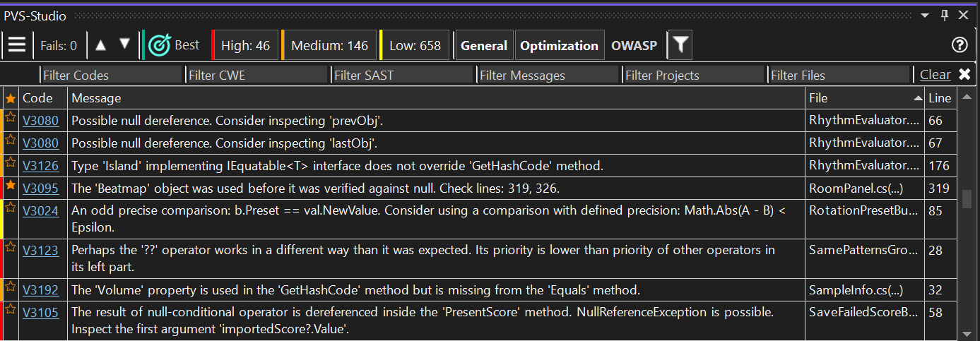Clear all filters with the X icon
Viewport: 980px width, 341px height.
pyautogui.click(x=964, y=74)
